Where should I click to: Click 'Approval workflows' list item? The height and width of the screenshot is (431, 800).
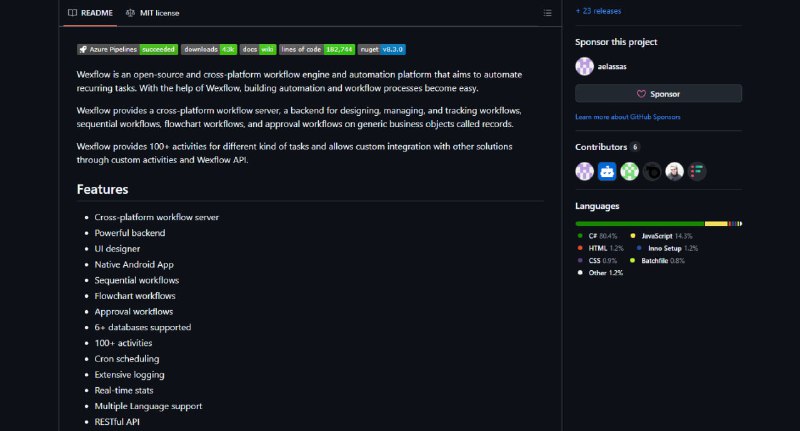[x=134, y=312]
